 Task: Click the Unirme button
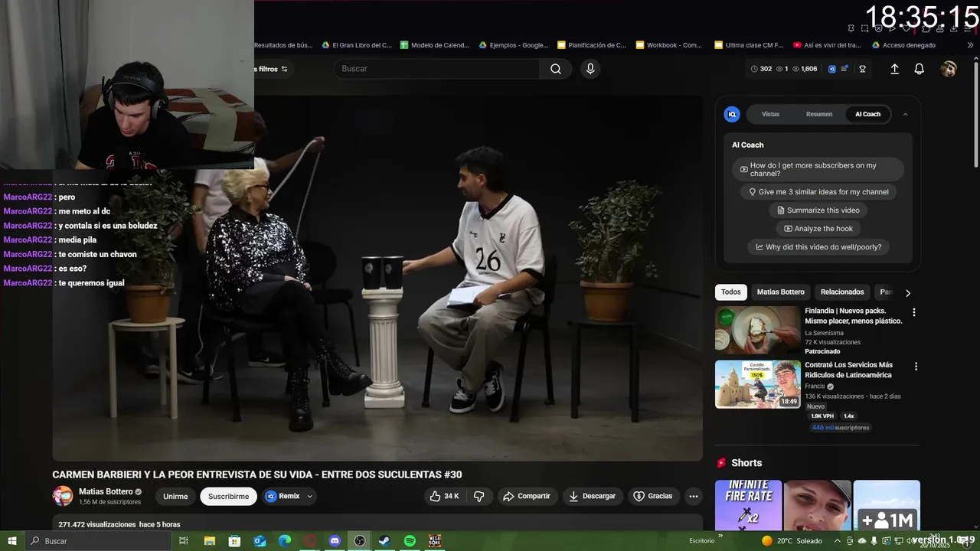[x=175, y=496]
